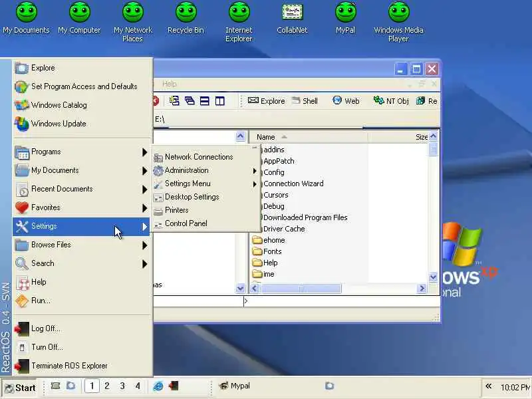Select AppPatch folder in file list
The height and width of the screenshot is (399, 532).
(279, 161)
